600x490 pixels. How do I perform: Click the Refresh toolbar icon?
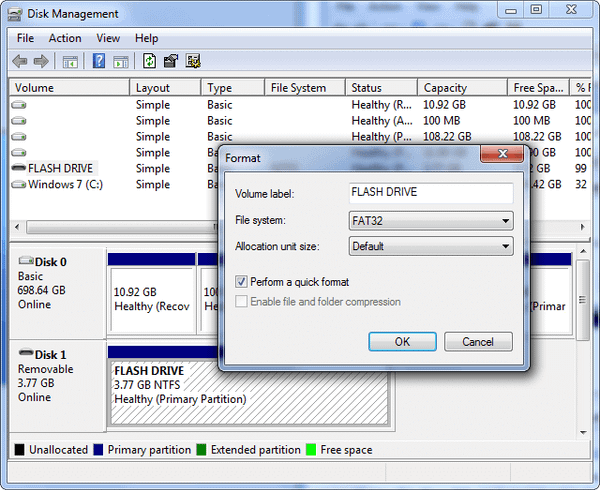(x=149, y=62)
